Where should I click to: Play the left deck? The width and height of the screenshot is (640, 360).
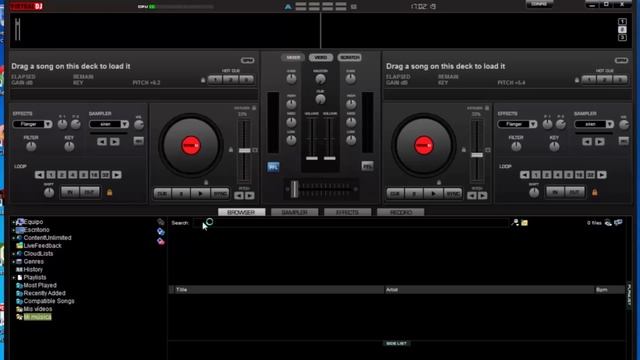200,194
